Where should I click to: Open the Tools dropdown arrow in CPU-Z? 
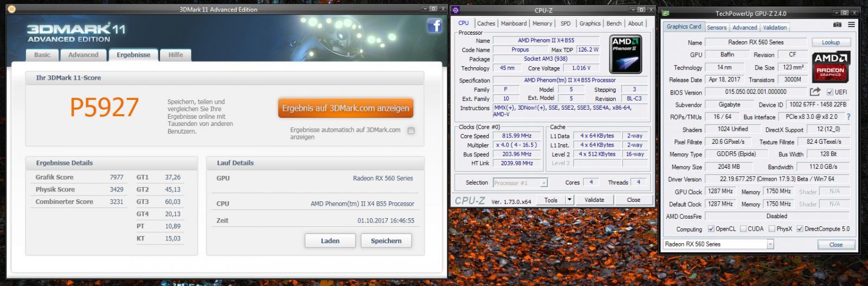(570, 200)
